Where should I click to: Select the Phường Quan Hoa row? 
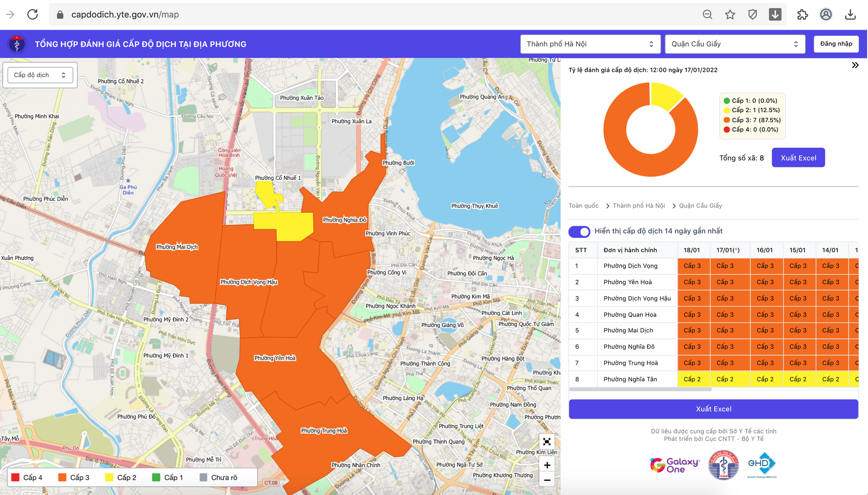coord(713,315)
